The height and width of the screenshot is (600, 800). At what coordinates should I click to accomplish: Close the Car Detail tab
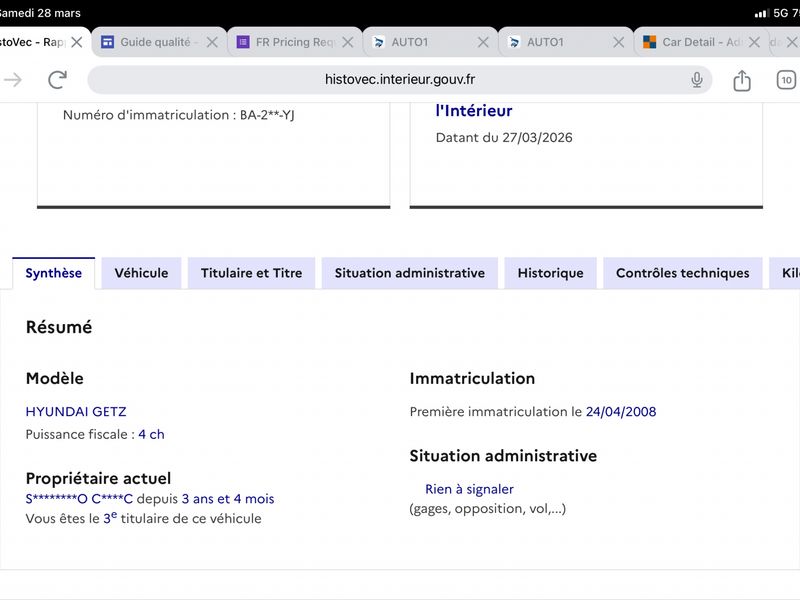point(754,43)
